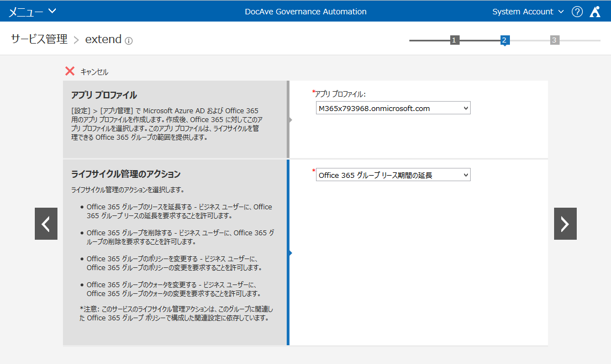This screenshot has height=364, width=611.
Task: Select step 2 in progress bar
Action: coord(504,40)
